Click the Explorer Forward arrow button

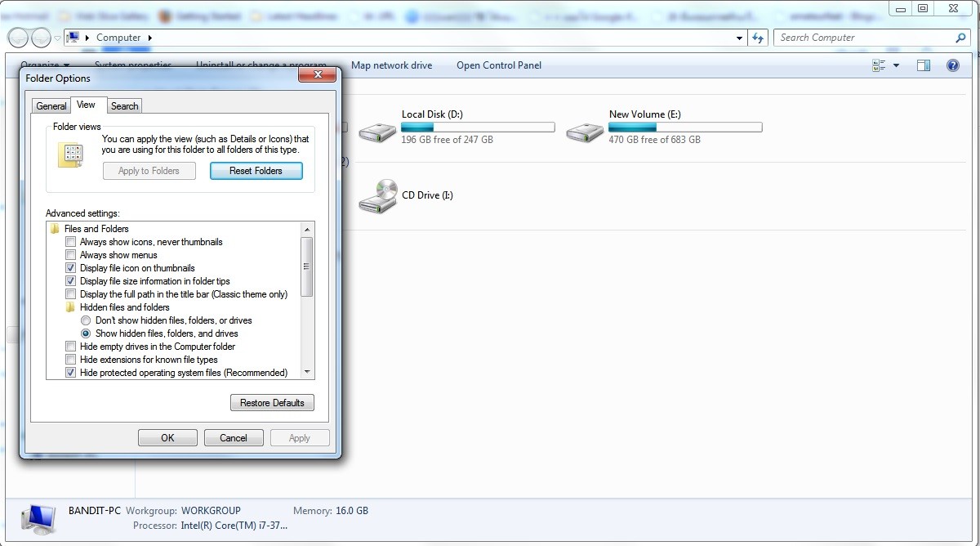tap(40, 38)
